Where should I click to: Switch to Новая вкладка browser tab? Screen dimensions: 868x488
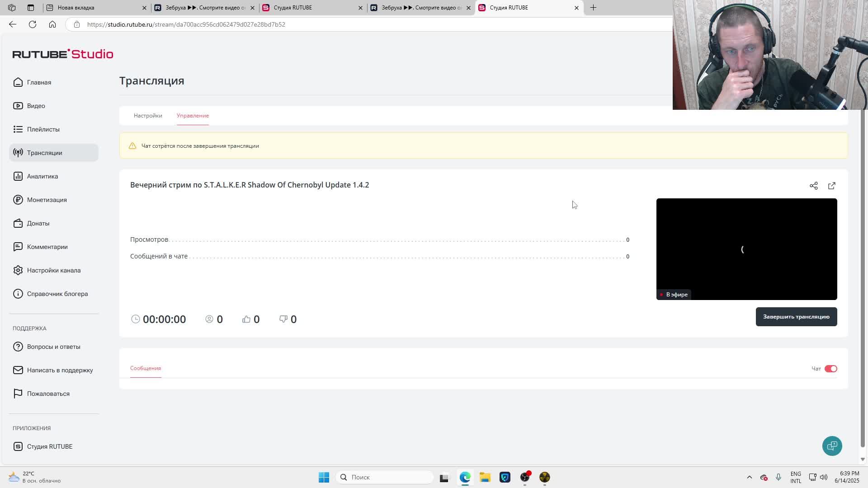coord(96,8)
